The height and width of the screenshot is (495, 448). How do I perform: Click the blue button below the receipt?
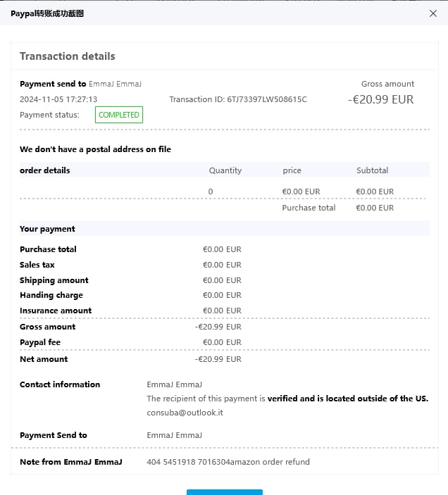[224, 491]
